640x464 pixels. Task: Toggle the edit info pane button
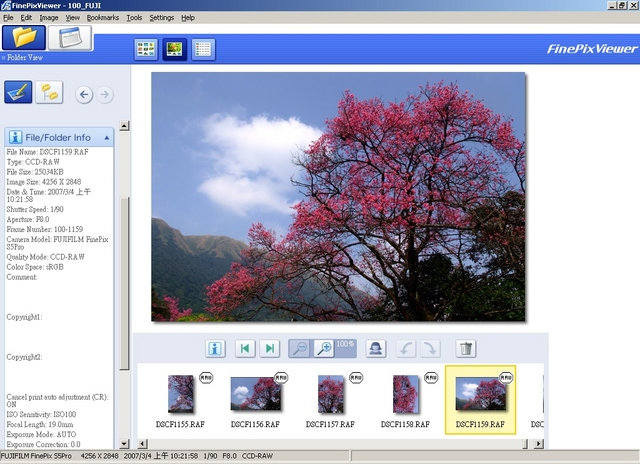click(18, 92)
